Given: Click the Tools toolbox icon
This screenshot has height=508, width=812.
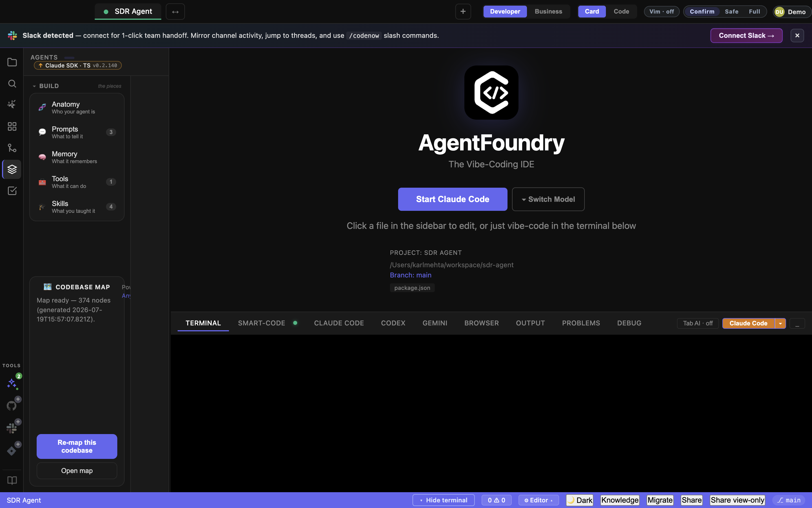Looking at the screenshot, I should pyautogui.click(x=42, y=182).
